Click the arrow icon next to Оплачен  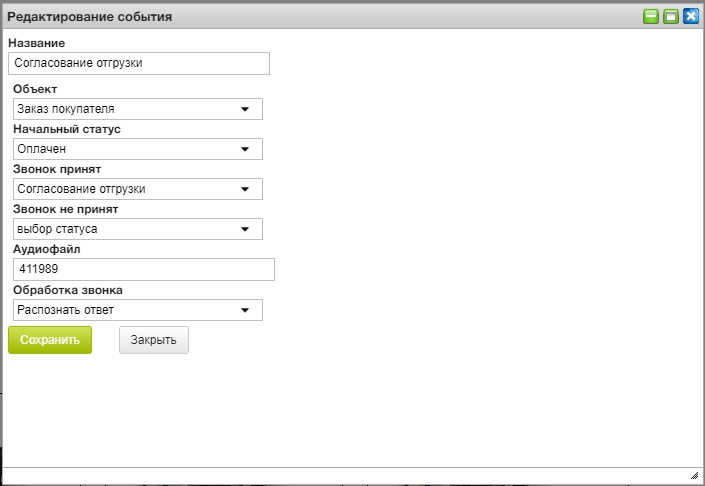pos(245,149)
